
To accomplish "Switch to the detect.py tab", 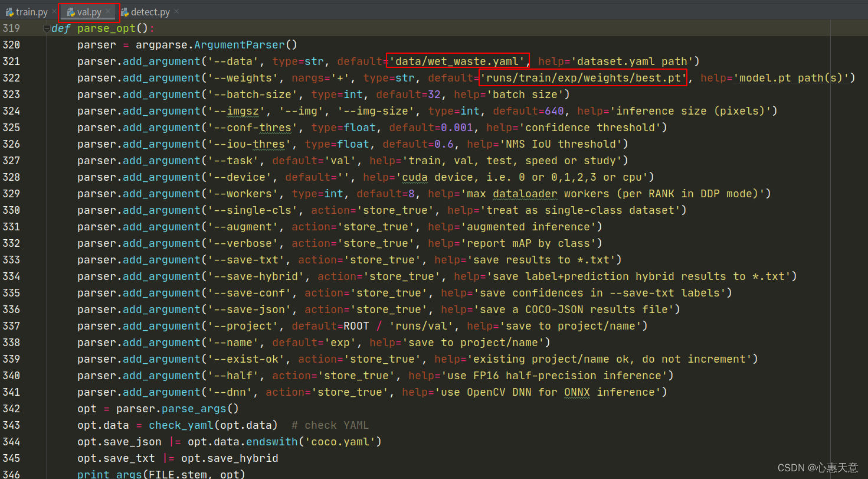I will click(x=150, y=12).
